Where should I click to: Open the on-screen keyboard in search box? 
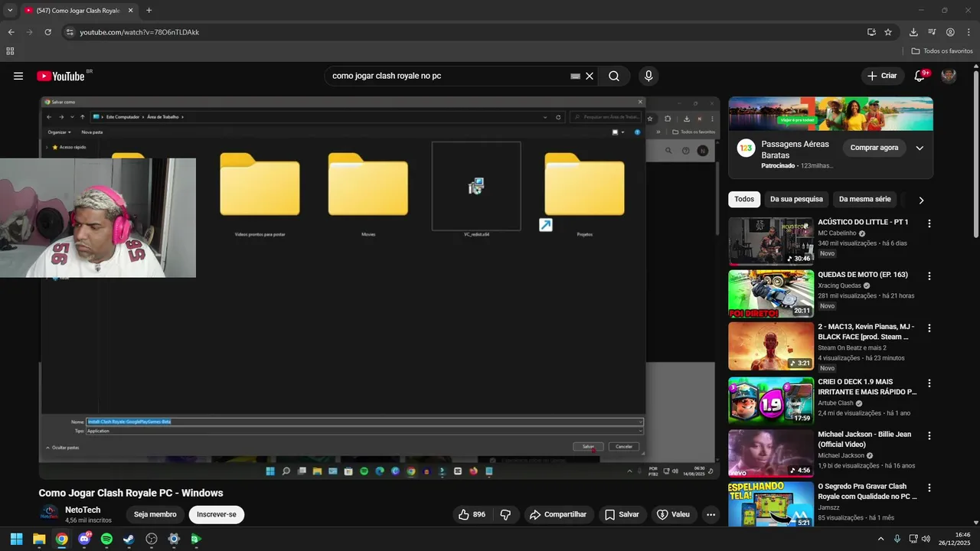[575, 76]
